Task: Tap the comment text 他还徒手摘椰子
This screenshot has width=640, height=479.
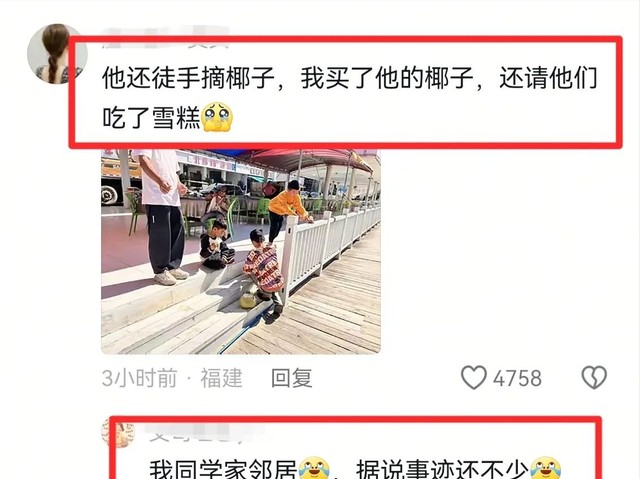Action: (188, 78)
